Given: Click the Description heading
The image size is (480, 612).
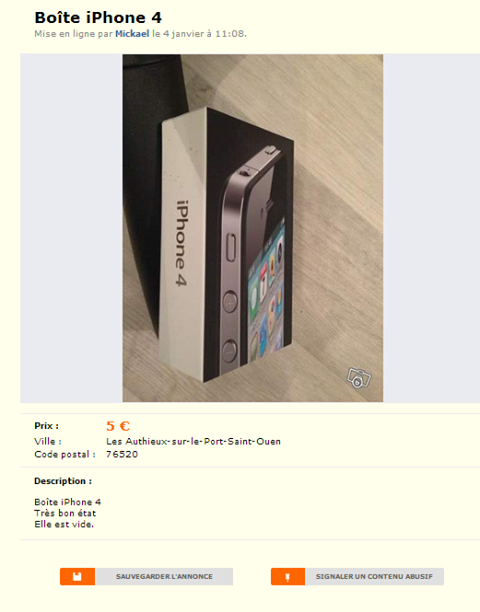Looking at the screenshot, I should coord(63,481).
